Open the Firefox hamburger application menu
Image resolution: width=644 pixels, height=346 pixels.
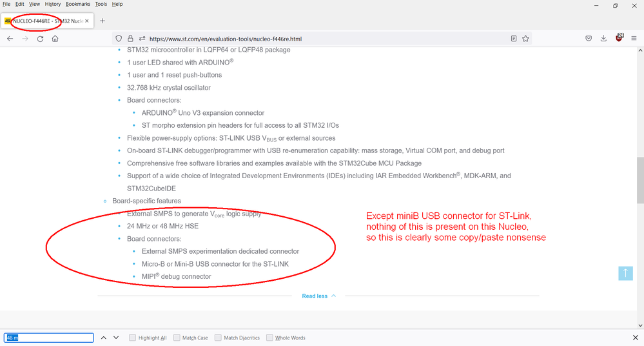(x=634, y=39)
